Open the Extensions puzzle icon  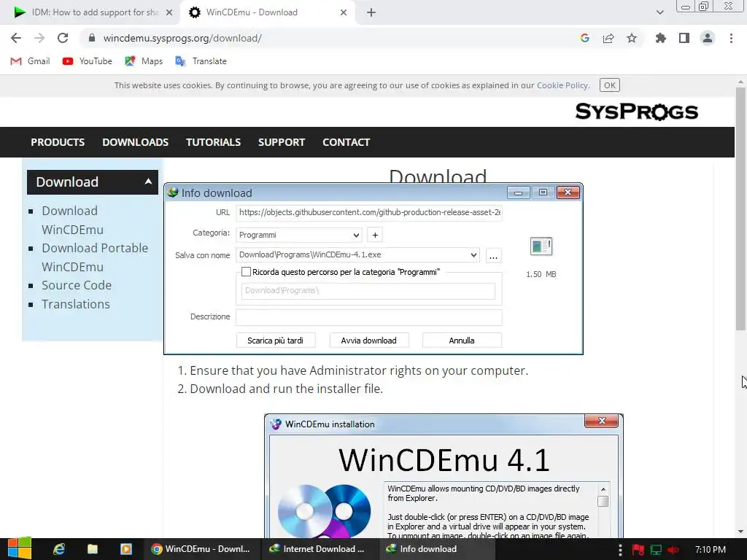coord(661,38)
